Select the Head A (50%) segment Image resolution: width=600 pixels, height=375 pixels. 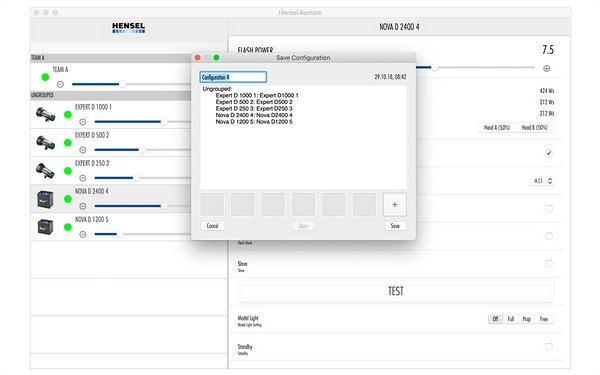pos(497,127)
